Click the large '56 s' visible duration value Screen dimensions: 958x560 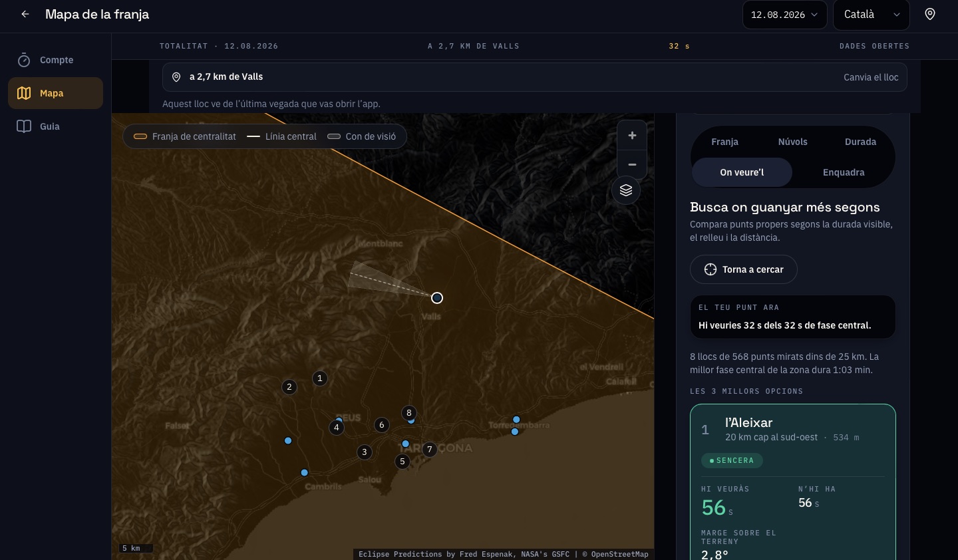coord(717,507)
